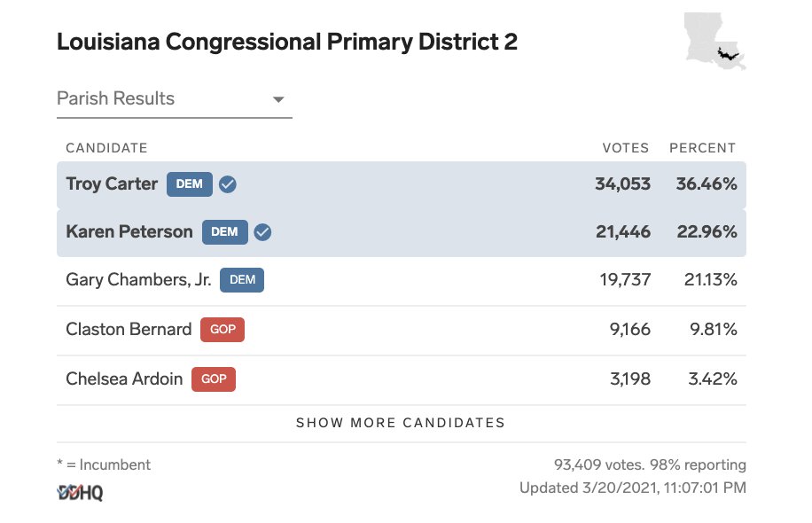Click the Louisiana state map thumbnail
The image size is (812, 523).
(x=715, y=42)
